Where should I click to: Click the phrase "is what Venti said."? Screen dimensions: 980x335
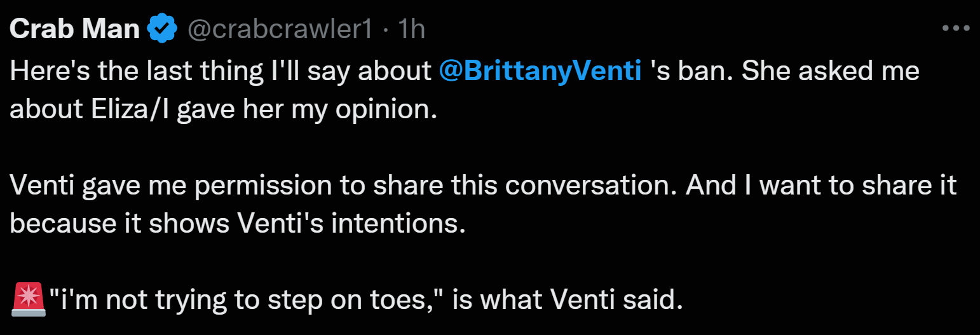point(568,299)
